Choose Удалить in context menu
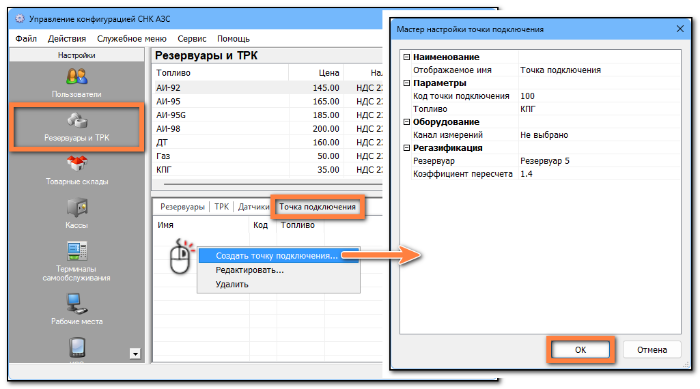This screenshot has width=700, height=389. tap(279, 284)
